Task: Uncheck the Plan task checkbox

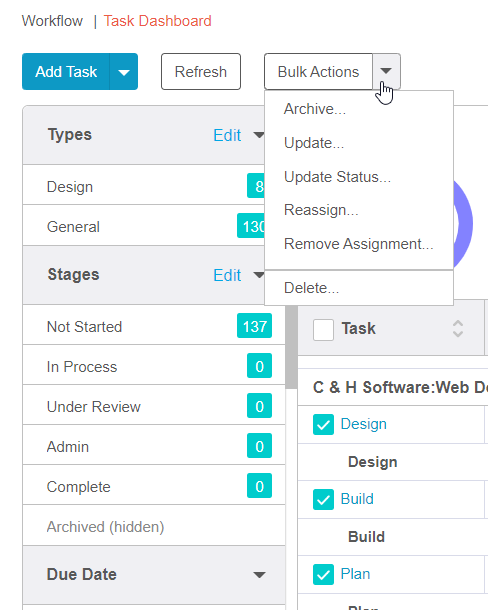Action: tap(323, 574)
